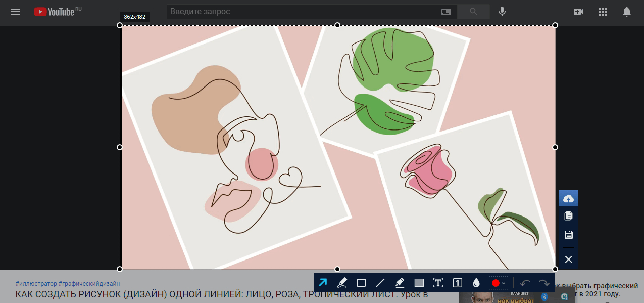Select the freehand pen tool

pyautogui.click(x=342, y=283)
